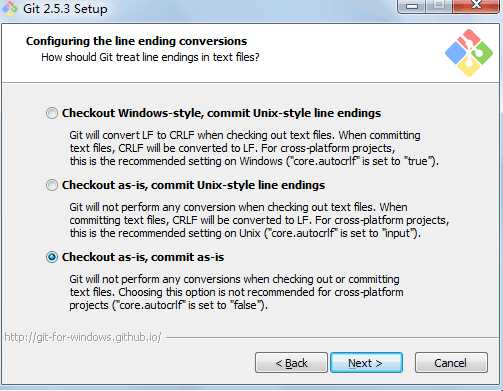Click the description mentioning core.autocrlf set to false
Image resolution: width=503 pixels, height=391 pixels.
236,292
